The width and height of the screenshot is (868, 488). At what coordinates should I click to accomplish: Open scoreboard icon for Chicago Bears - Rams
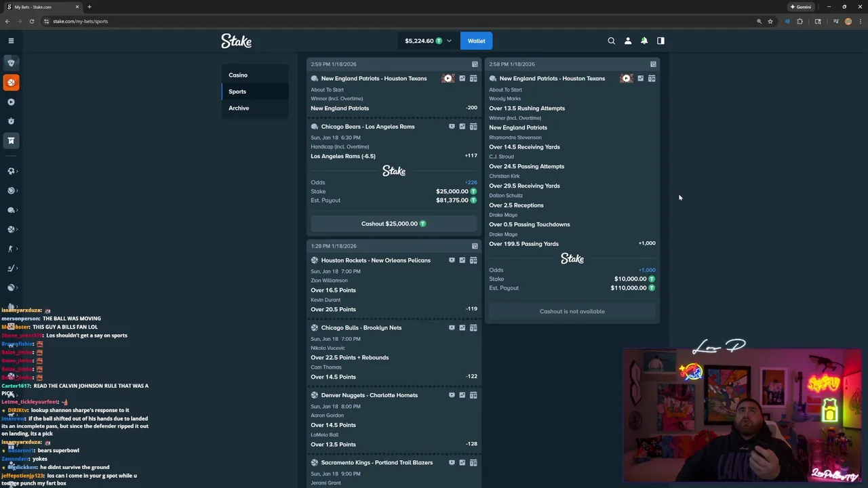coord(473,127)
